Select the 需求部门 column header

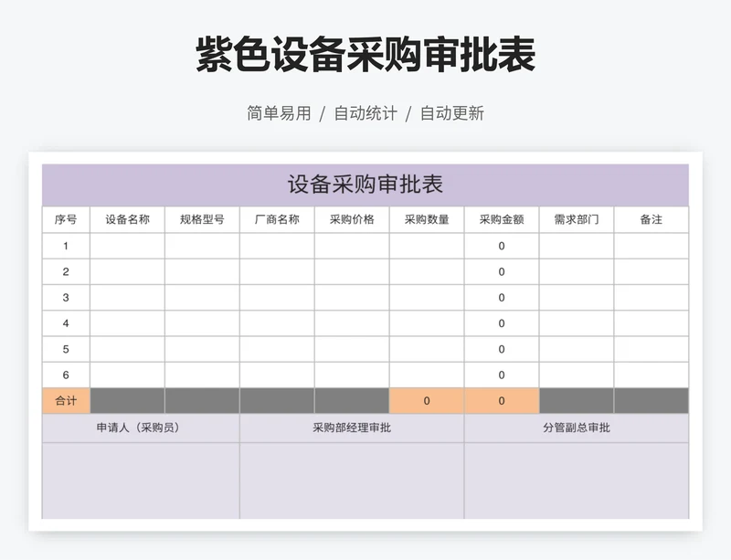(577, 219)
